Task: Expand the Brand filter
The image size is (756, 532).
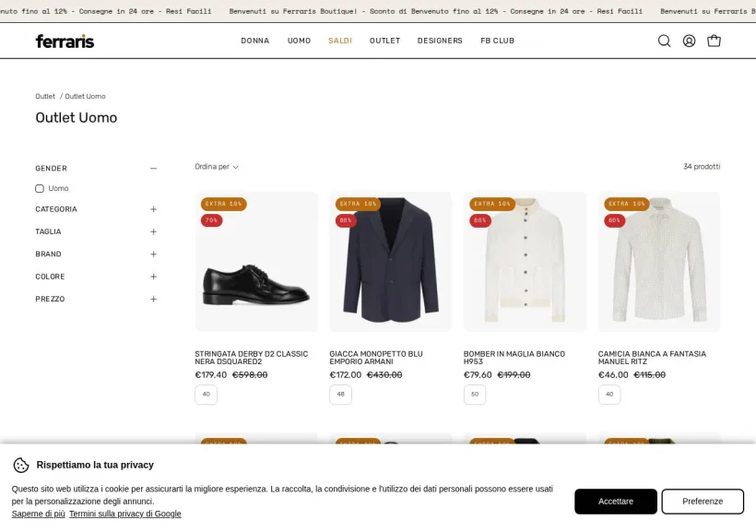Action: click(x=153, y=254)
